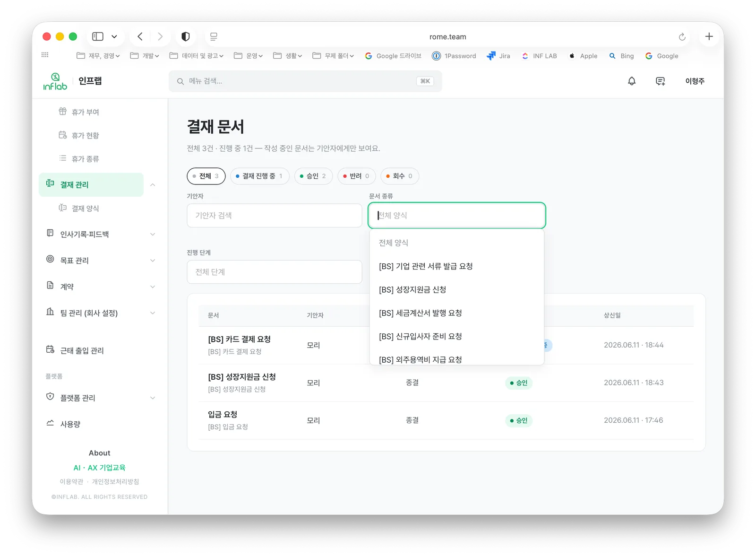Open the INF LAB bookmark
The image size is (756, 557).
pyautogui.click(x=539, y=56)
